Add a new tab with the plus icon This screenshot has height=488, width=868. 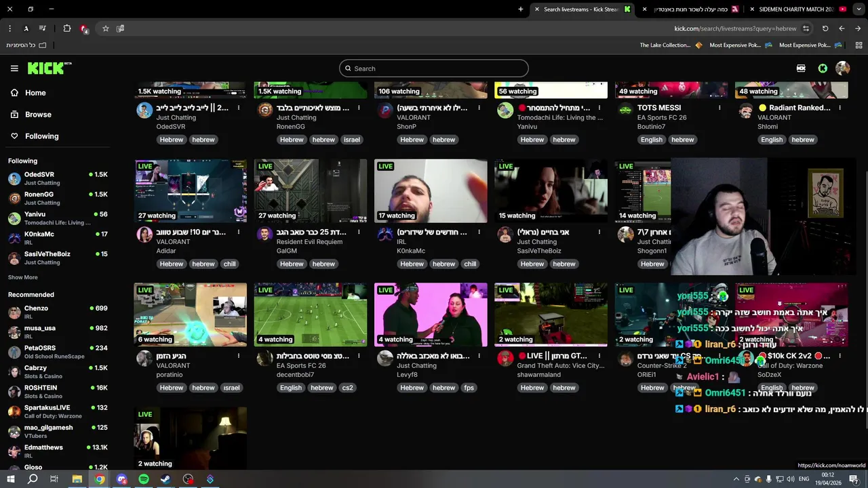tap(521, 9)
